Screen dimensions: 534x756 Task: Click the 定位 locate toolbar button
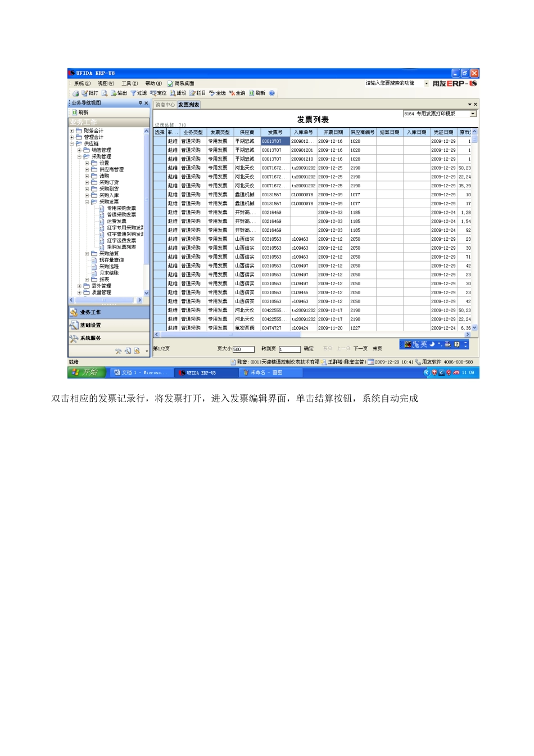[x=159, y=93]
